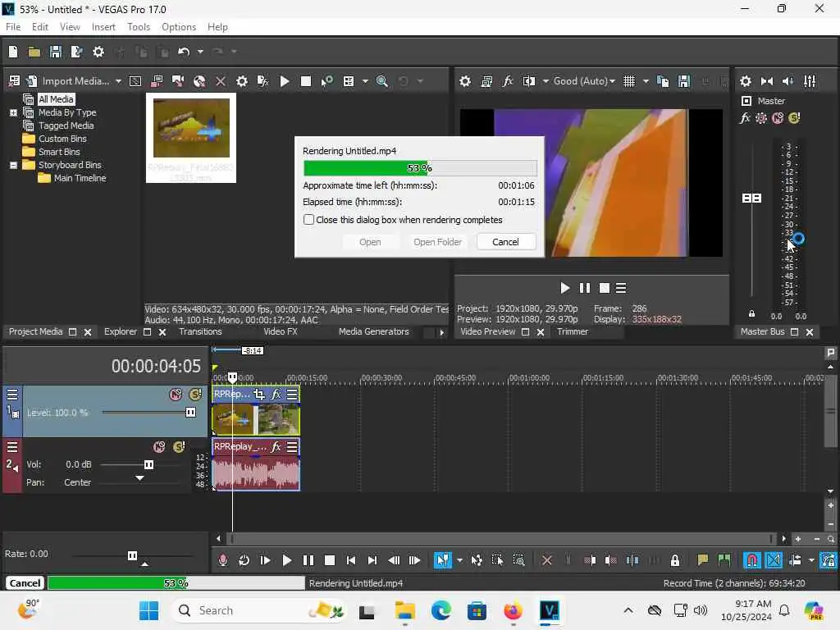
Task: Start media preview in Project Media toolbar
Action: pos(285,81)
